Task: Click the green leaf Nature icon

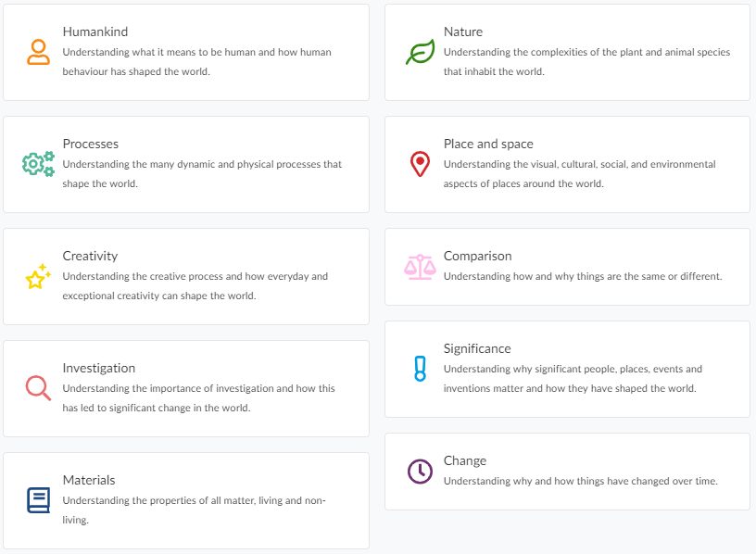Action: click(420, 52)
